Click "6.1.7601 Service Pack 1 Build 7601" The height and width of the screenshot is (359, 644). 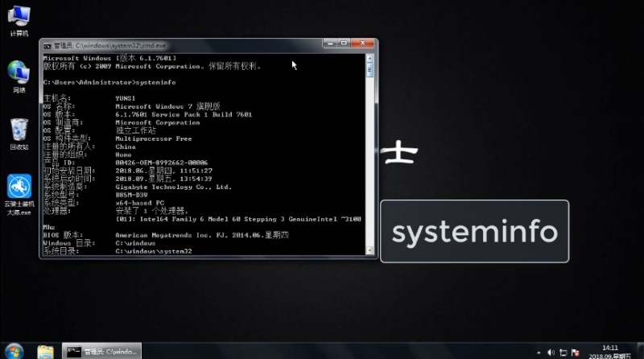pos(184,114)
